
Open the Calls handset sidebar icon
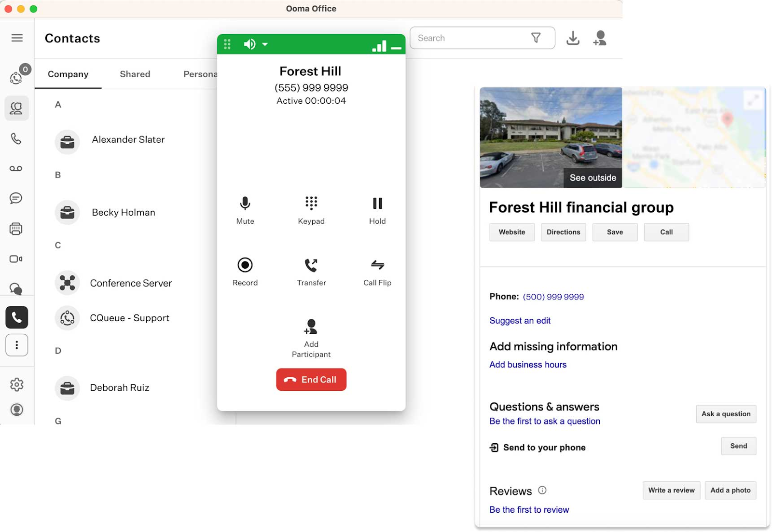click(x=16, y=139)
